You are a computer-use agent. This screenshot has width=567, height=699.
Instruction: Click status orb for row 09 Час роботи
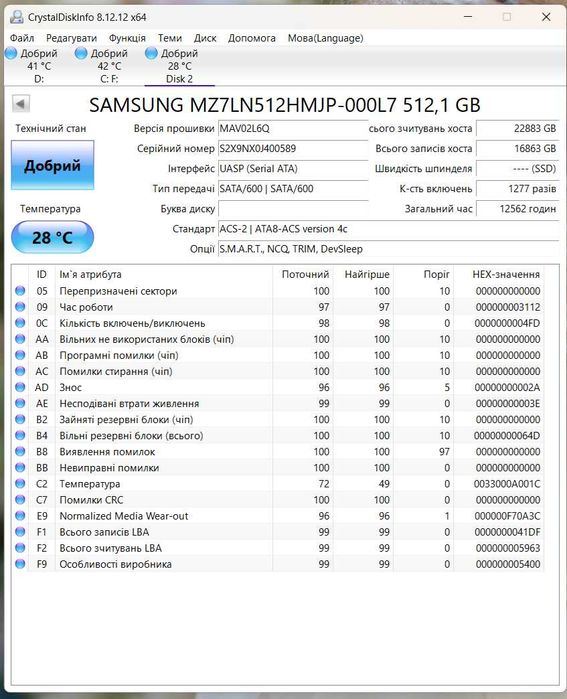click(20, 307)
